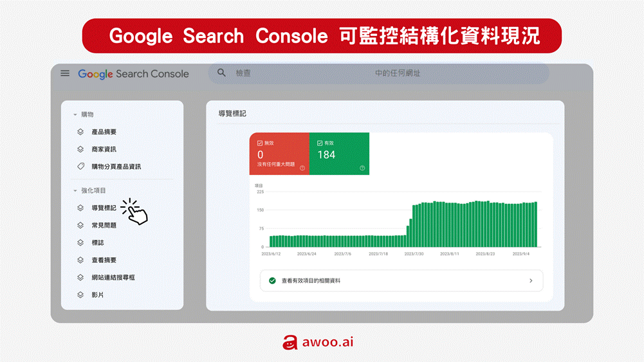Screen dimensions: 644x362
Task: Click help icon on red 無效 card
Action: [302, 168]
